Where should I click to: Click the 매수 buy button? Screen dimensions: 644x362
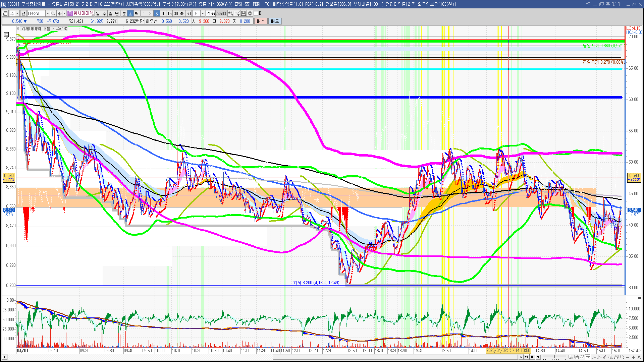pos(261,21)
